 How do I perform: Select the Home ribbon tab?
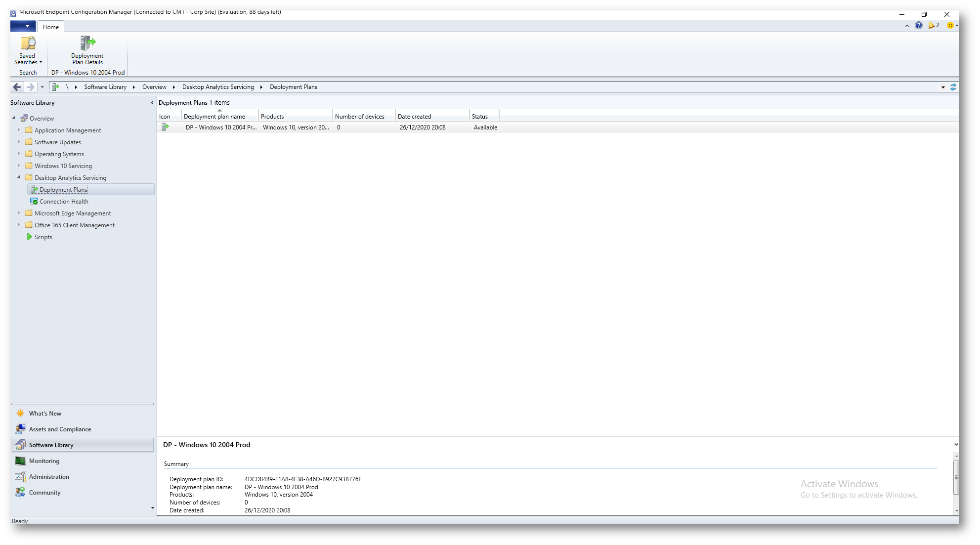51,27
